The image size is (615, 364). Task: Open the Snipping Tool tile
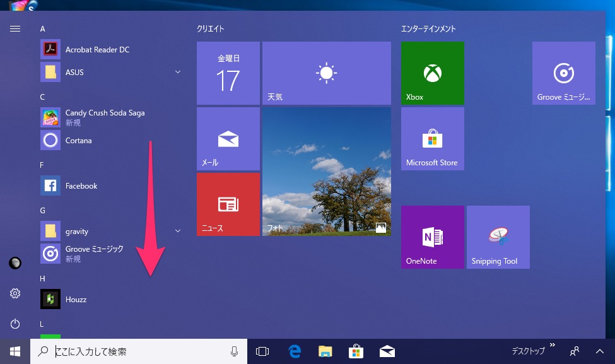tap(498, 237)
